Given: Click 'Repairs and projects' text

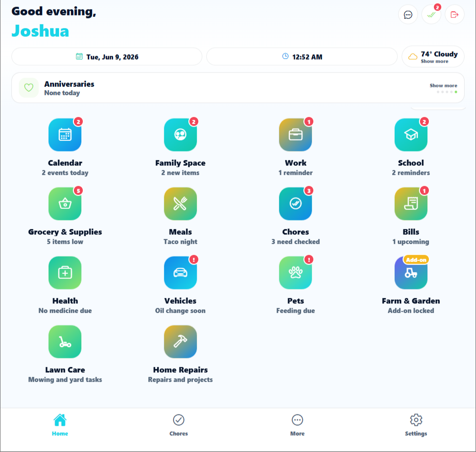Looking at the screenshot, I should click(180, 380).
